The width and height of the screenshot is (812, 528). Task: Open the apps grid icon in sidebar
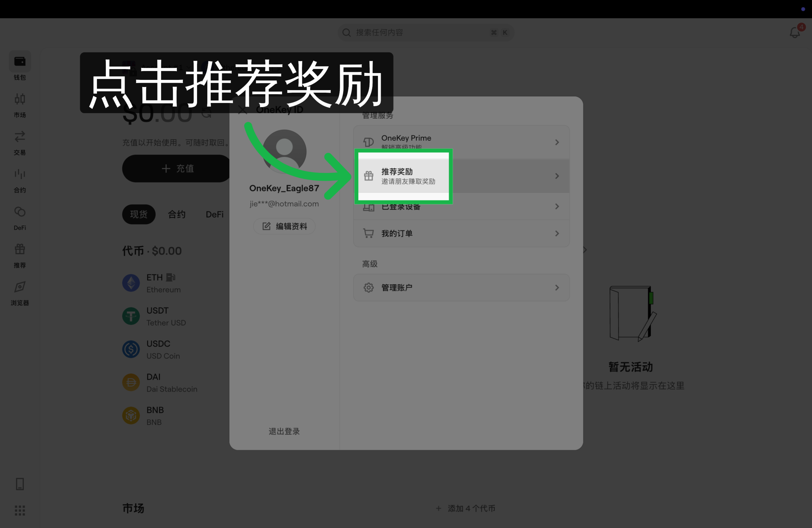[x=20, y=510]
